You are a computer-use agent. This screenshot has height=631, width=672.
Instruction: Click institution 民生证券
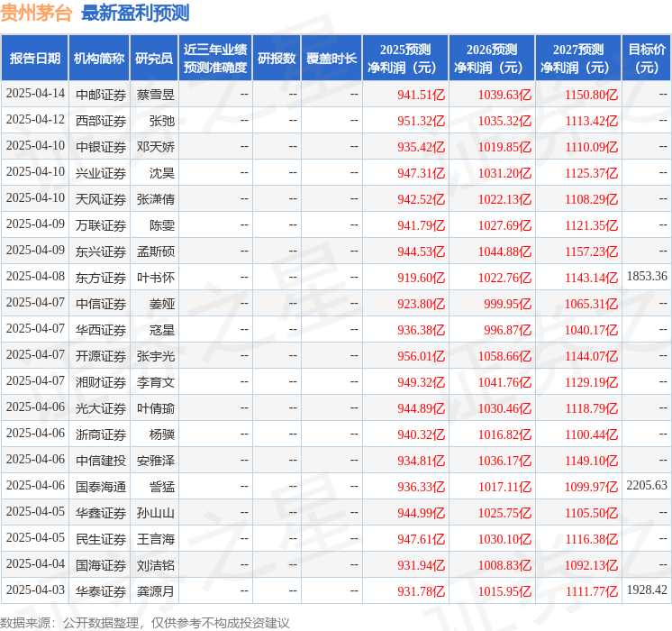[x=101, y=539]
